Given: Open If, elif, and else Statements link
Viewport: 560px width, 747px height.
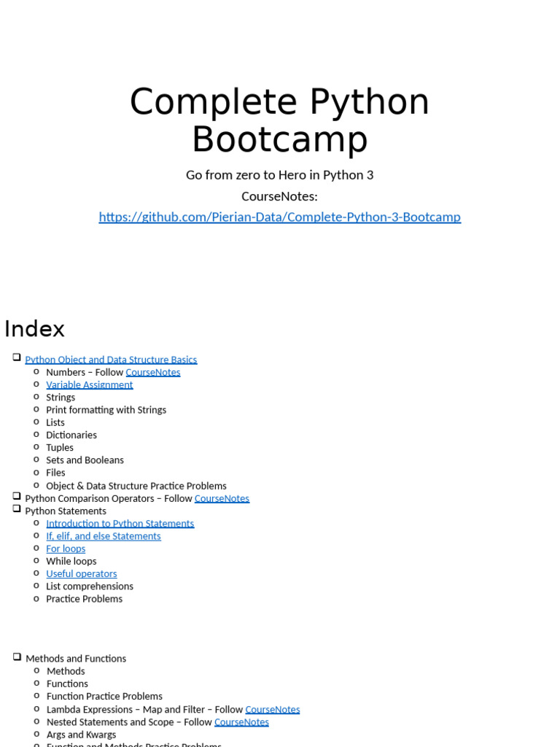Looking at the screenshot, I should coord(104,536).
